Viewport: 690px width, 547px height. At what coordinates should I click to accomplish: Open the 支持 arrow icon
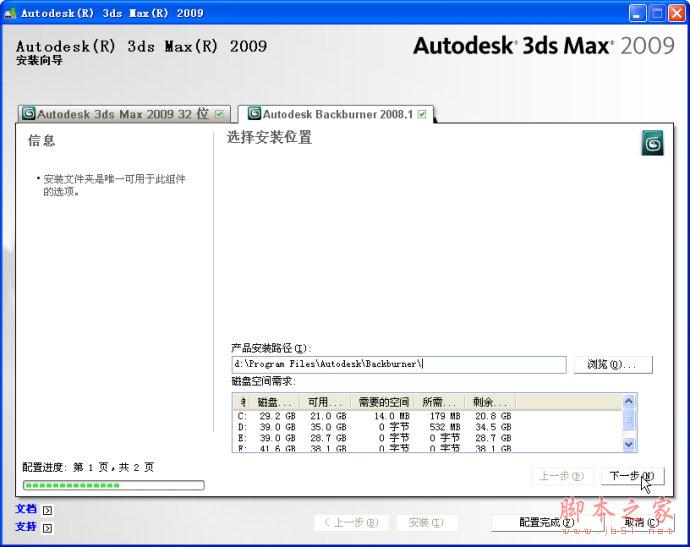click(48, 528)
